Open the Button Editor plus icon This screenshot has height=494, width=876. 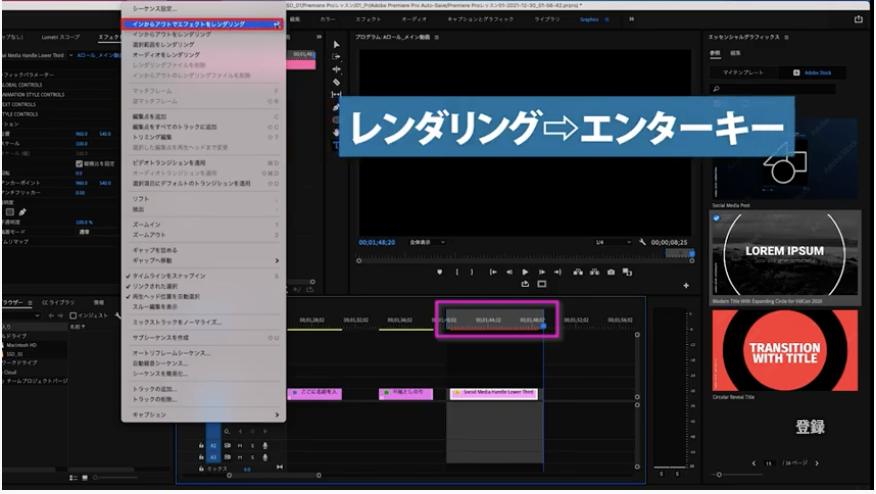686,286
